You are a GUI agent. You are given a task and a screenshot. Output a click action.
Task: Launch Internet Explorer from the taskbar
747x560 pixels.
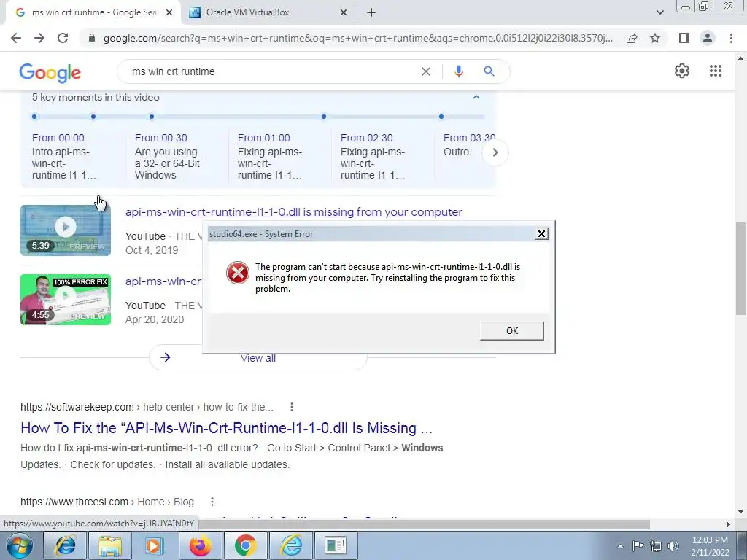point(65,545)
